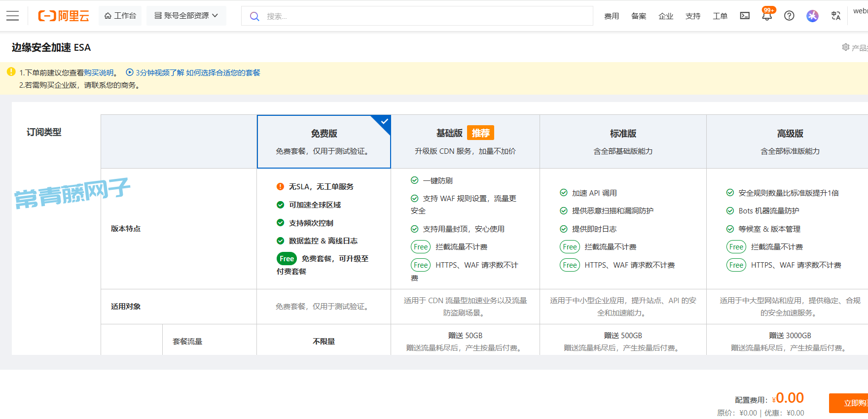
Task: Click Free badge beside 标准版 HTTPS、WAF 请求数不计费
Action: pyautogui.click(x=570, y=265)
